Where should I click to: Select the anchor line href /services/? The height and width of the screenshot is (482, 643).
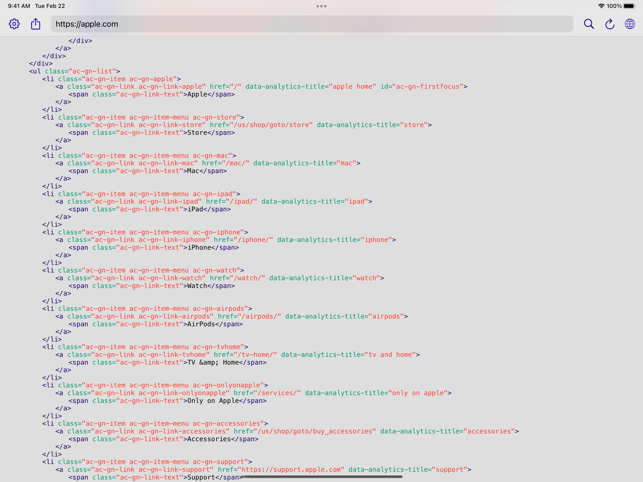[x=253, y=393]
